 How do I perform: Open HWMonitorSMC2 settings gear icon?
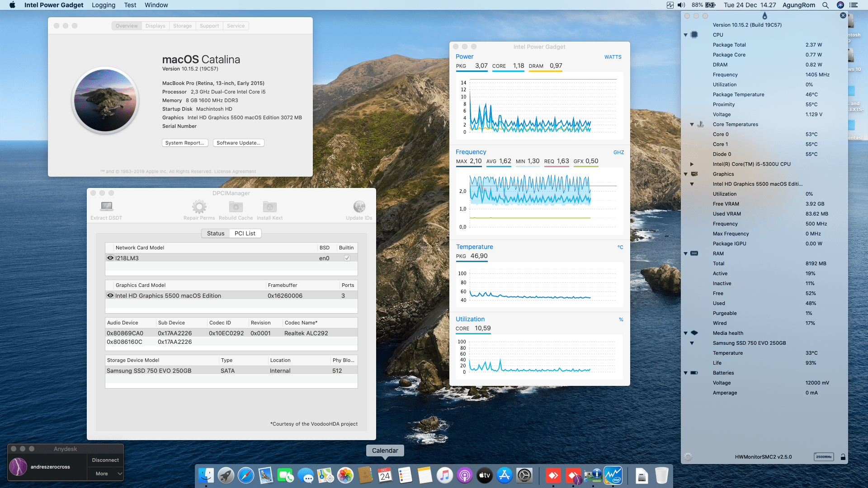pyautogui.click(x=688, y=457)
